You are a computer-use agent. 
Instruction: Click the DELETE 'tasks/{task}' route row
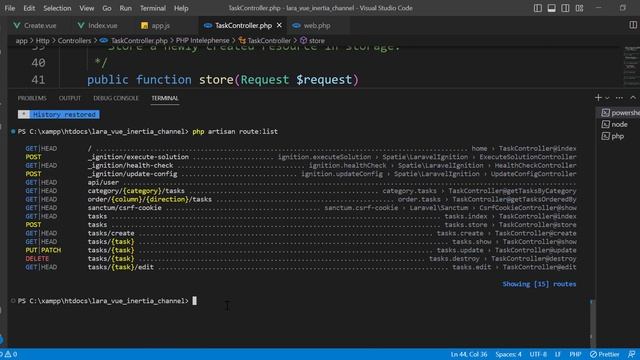[x=301, y=259]
